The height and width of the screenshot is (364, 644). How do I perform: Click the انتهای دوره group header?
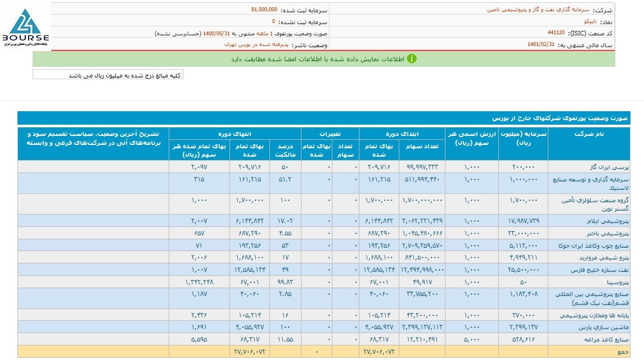[x=235, y=134]
